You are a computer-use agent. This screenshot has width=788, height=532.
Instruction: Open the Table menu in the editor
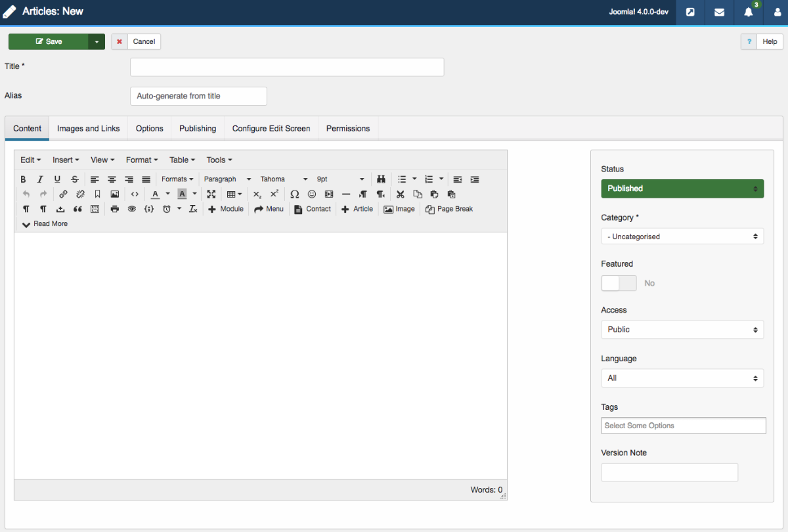181,160
